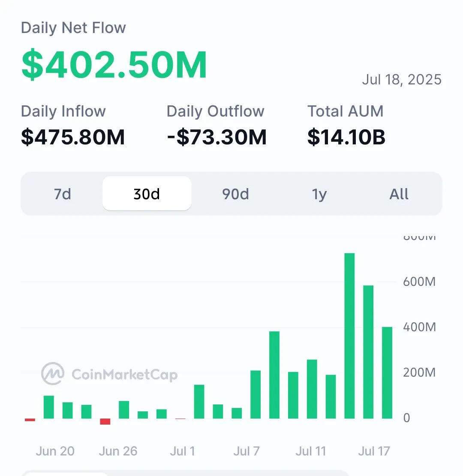This screenshot has width=463, height=476.
Task: Click the 600M y-axis label
Action: [419, 282]
